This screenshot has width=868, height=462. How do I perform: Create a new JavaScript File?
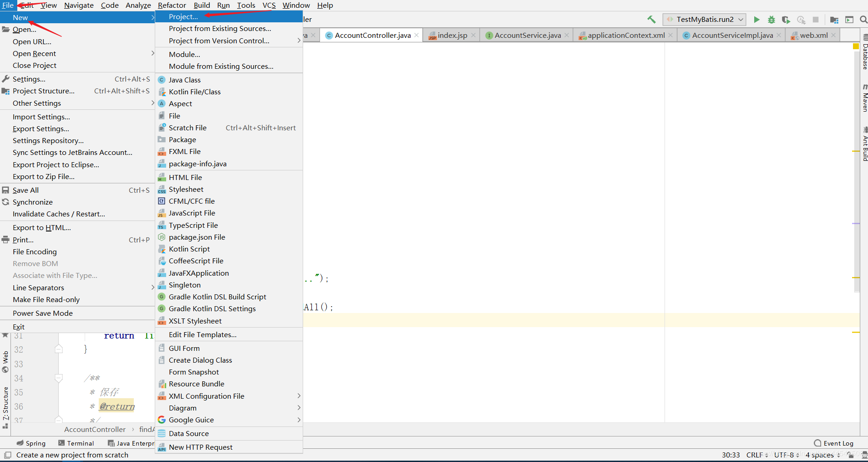(x=229, y=213)
